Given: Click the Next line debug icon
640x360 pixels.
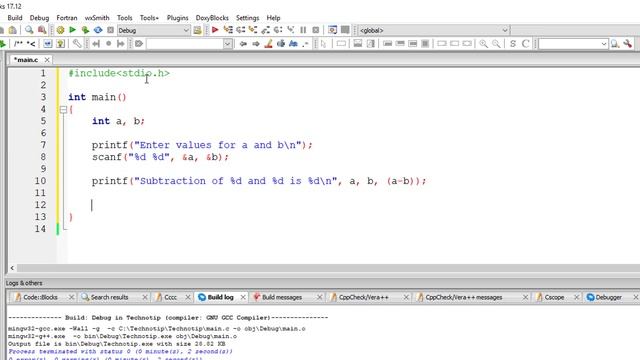Looking at the screenshot, I should (x=240, y=30).
